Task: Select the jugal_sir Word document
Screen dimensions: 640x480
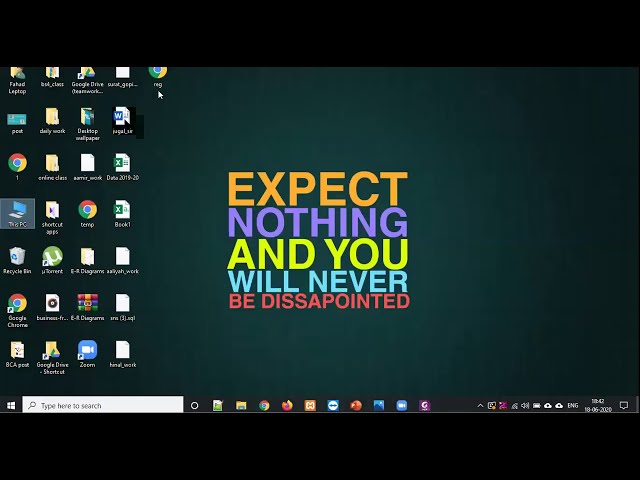Action: 122,121
